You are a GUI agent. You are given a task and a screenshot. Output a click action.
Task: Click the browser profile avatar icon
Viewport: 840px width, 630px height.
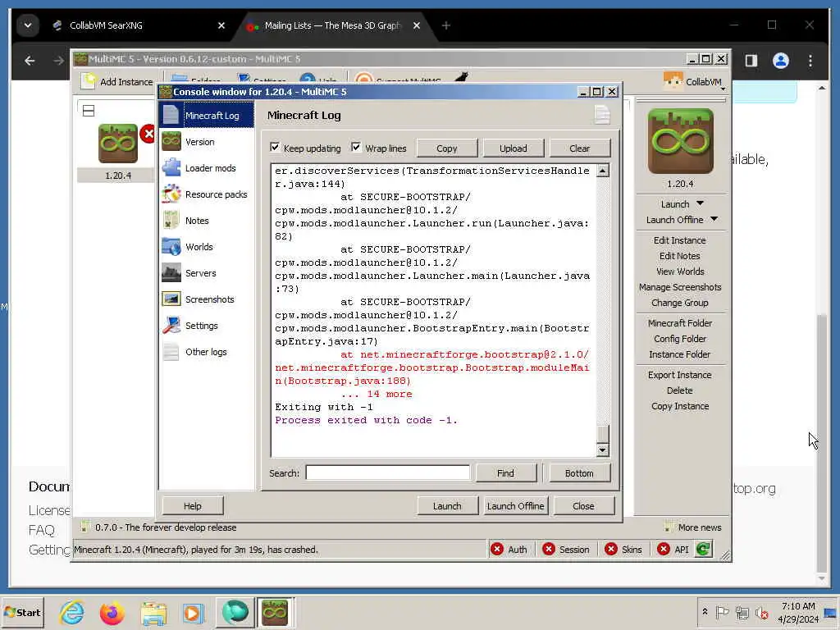coord(781,61)
